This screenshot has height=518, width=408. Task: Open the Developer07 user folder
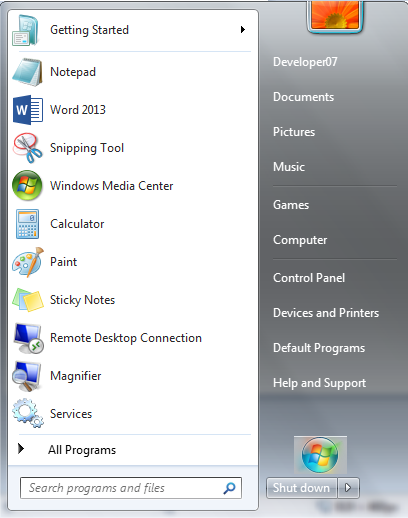(305, 62)
